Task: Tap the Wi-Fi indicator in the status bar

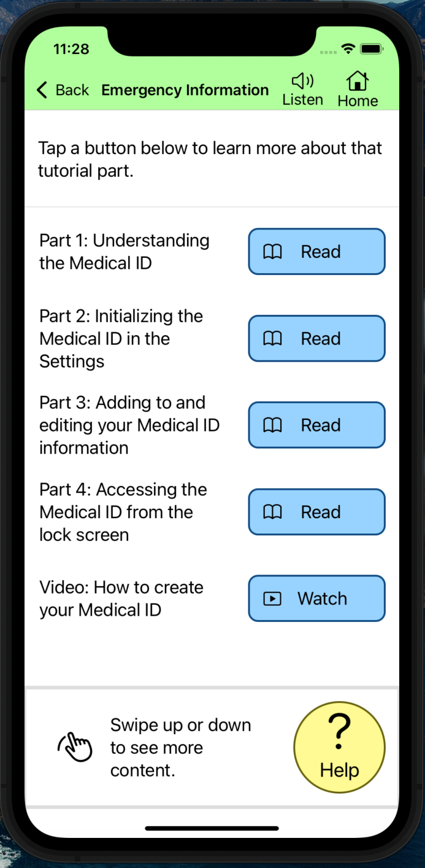Action: 348,48
